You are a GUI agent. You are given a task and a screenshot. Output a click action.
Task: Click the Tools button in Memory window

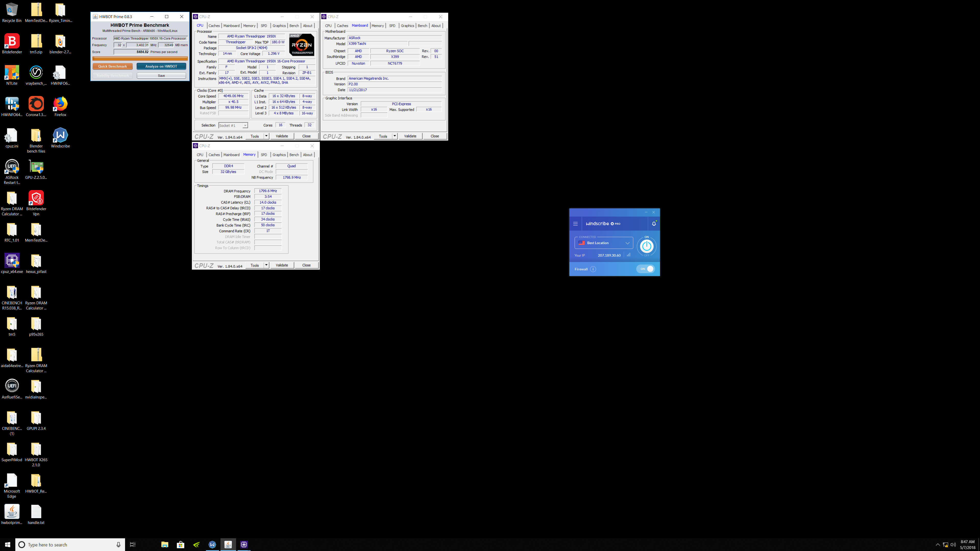[254, 265]
